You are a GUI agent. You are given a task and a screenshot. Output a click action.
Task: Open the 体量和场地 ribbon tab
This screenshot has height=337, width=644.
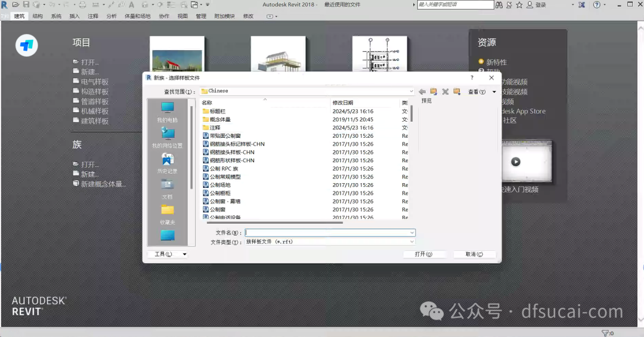[x=138, y=16]
